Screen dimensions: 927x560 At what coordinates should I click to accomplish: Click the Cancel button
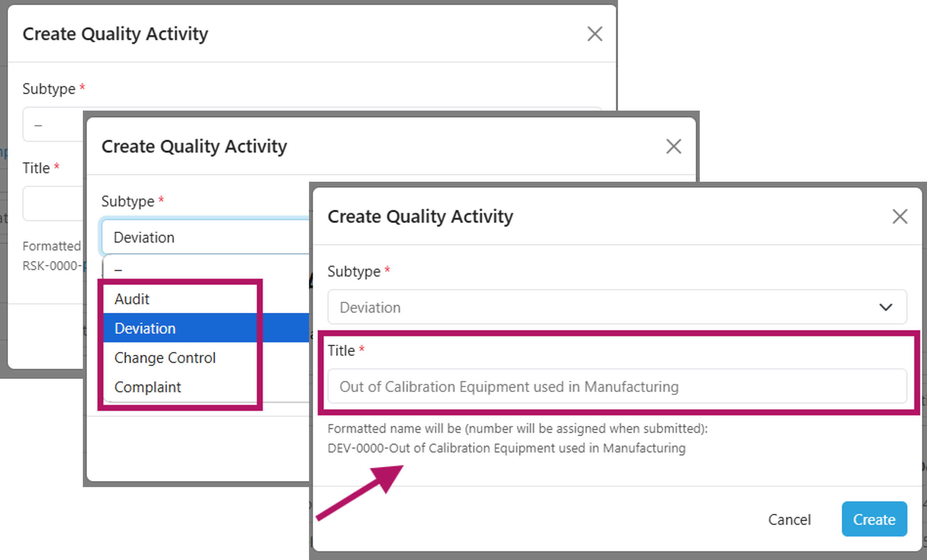coord(790,519)
